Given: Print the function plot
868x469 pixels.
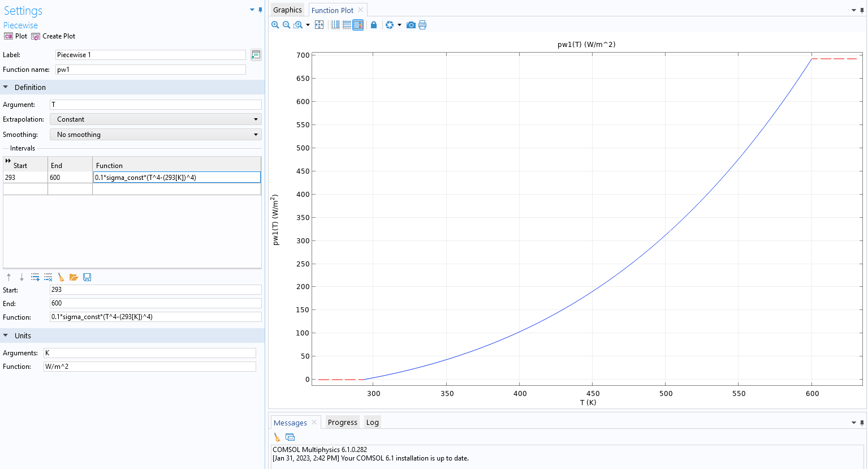Looking at the screenshot, I should [x=422, y=25].
